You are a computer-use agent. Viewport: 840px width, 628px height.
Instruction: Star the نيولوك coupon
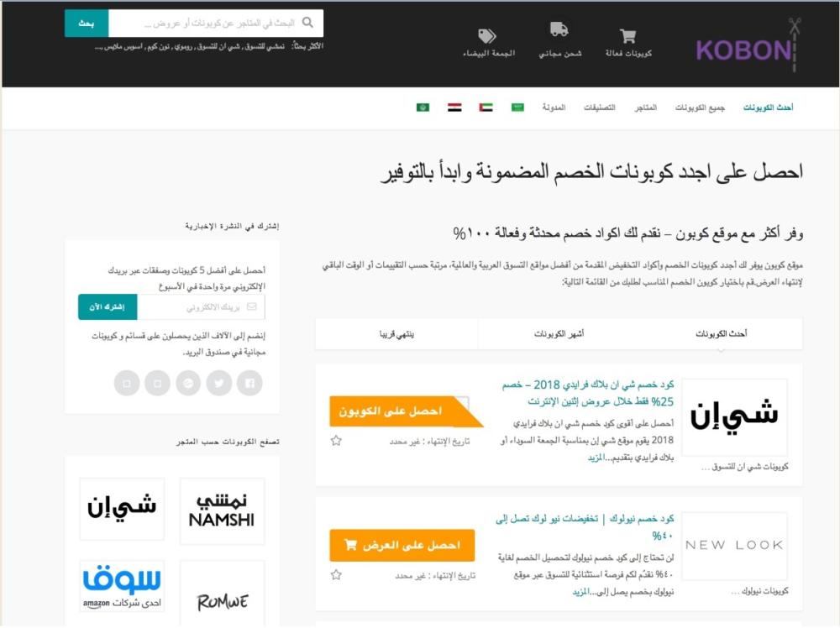coord(336,575)
